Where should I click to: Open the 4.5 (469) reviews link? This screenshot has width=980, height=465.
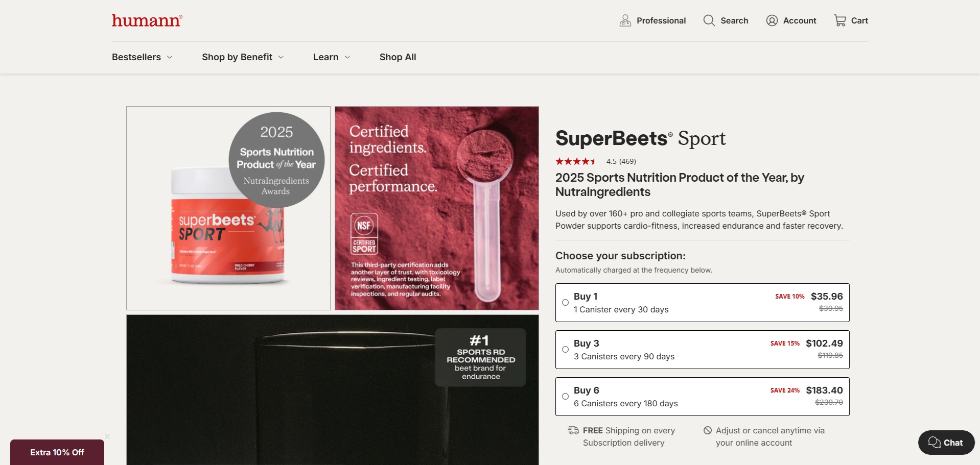(x=621, y=161)
